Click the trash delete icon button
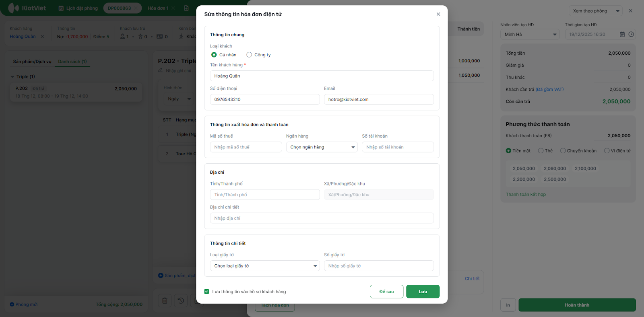 (x=165, y=301)
